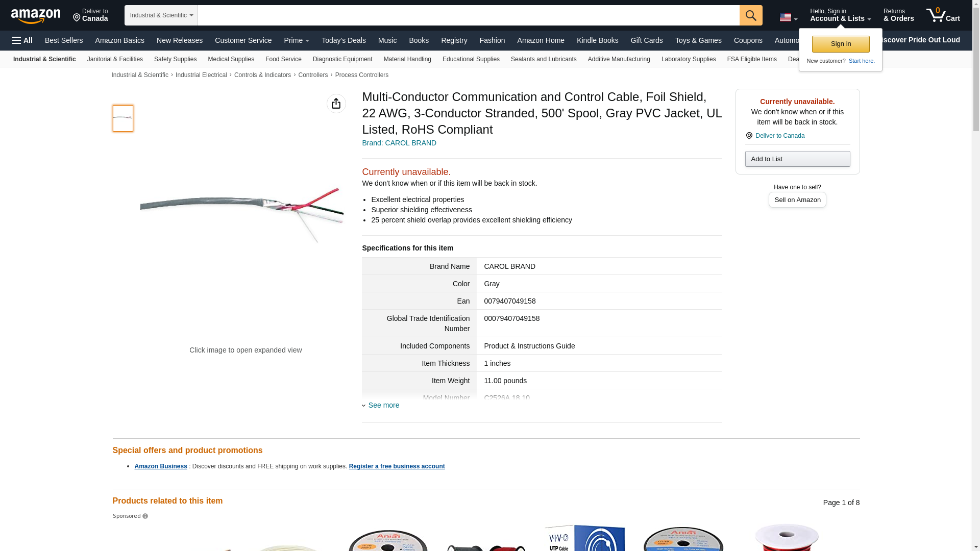Image resolution: width=980 pixels, height=551 pixels.
Task: Open the US flag language selector
Action: [x=788, y=17]
